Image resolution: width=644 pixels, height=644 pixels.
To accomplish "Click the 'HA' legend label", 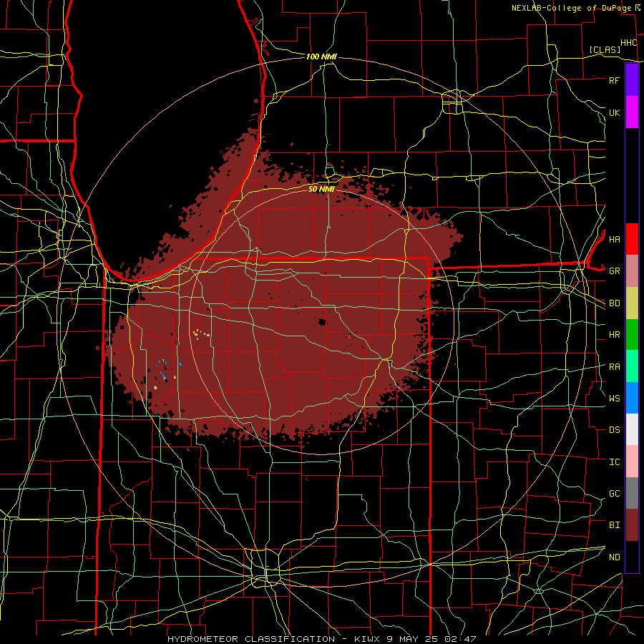I will click(x=614, y=239).
